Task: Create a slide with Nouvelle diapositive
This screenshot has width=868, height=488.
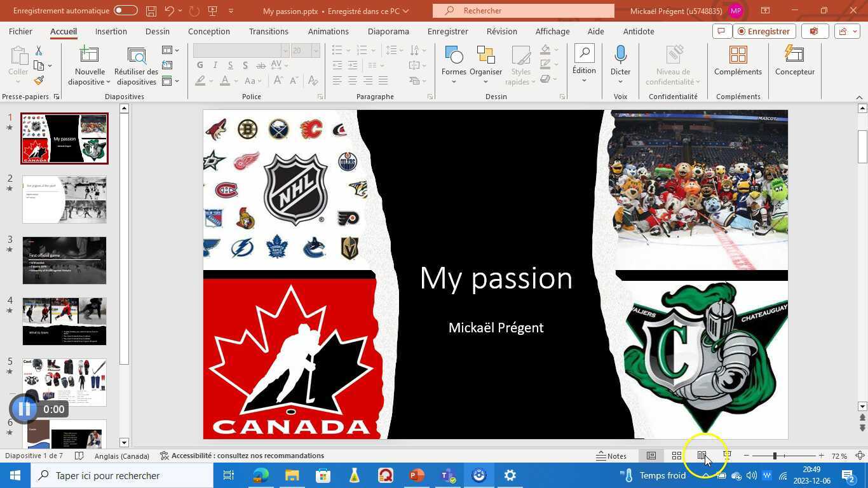Action: pyautogui.click(x=88, y=62)
